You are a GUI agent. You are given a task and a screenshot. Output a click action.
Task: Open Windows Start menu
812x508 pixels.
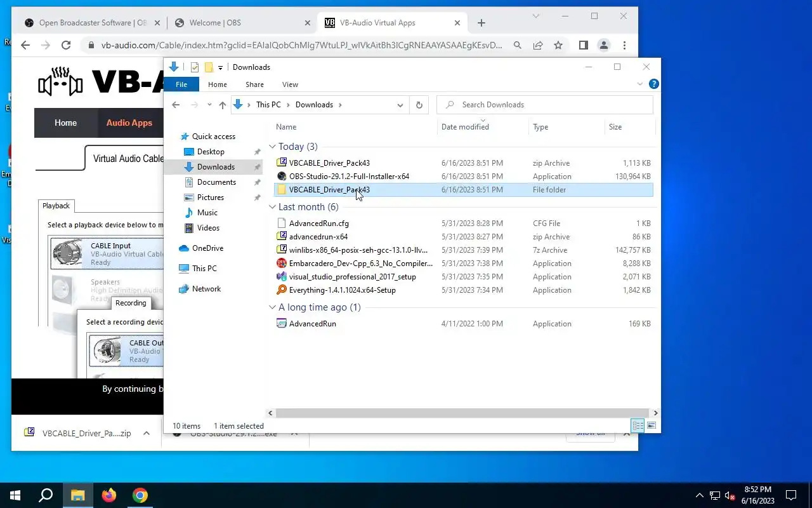tap(15, 495)
